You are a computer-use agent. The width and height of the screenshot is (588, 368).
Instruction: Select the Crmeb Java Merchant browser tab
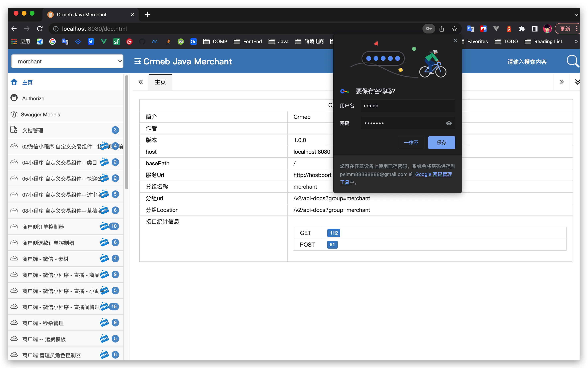point(82,14)
